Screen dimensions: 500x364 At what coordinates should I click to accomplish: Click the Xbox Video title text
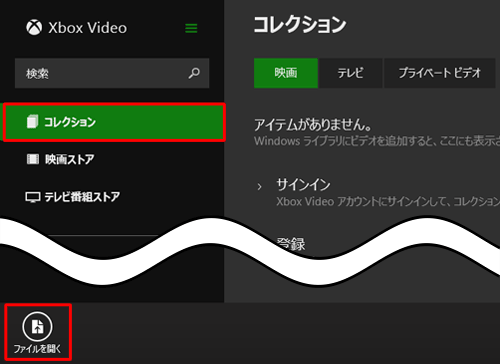pyautogui.click(x=88, y=28)
